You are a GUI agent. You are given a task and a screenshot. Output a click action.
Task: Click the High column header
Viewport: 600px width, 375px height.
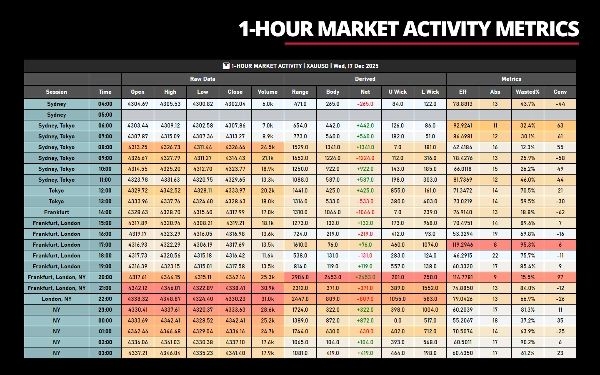170,92
